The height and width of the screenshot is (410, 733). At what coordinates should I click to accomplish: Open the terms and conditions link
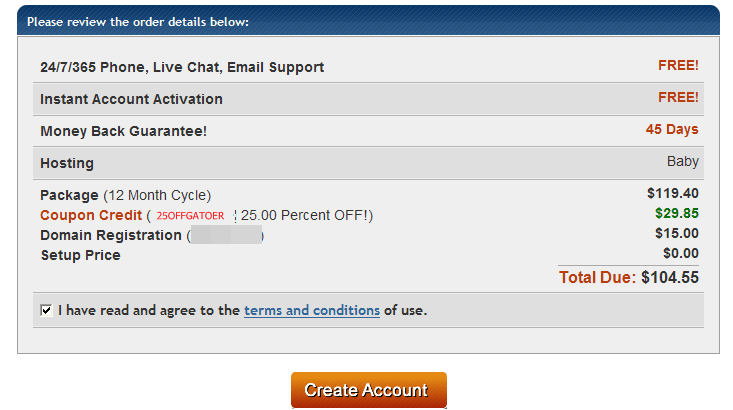click(311, 310)
